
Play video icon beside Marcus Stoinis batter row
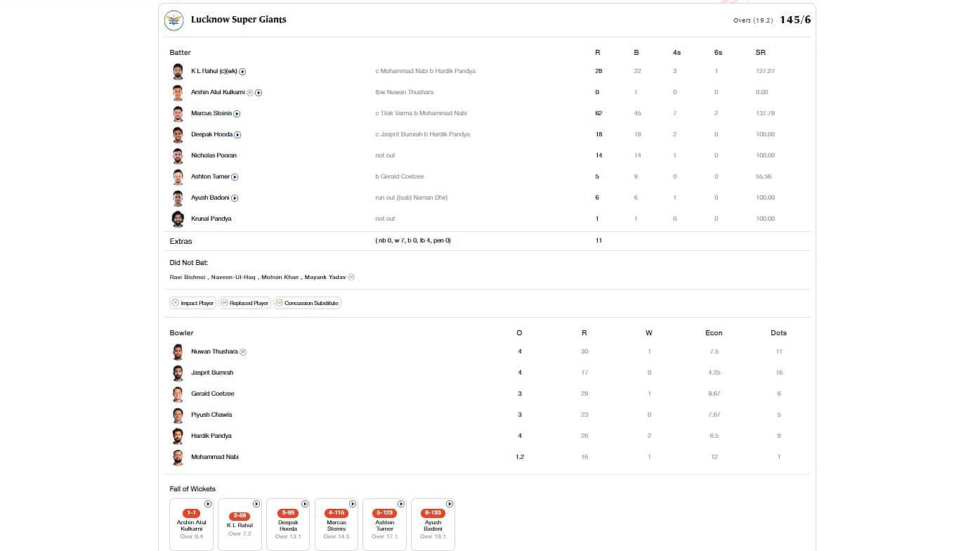point(237,114)
